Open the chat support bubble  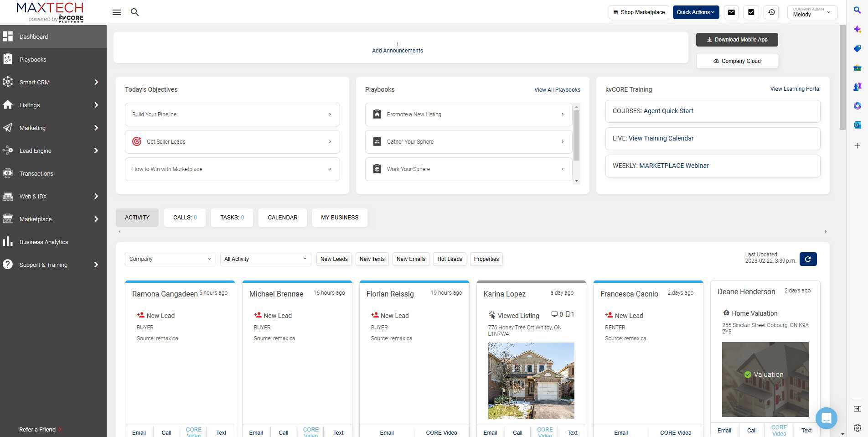point(826,418)
